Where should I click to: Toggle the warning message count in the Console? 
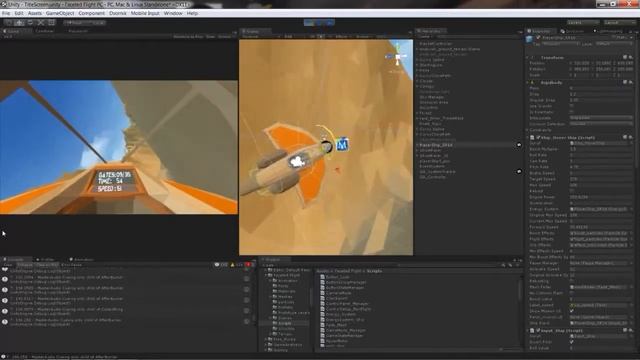[x=236, y=265]
